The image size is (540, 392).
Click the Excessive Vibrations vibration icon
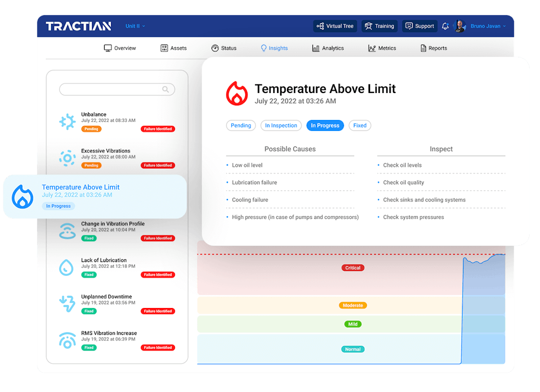pyautogui.click(x=67, y=158)
